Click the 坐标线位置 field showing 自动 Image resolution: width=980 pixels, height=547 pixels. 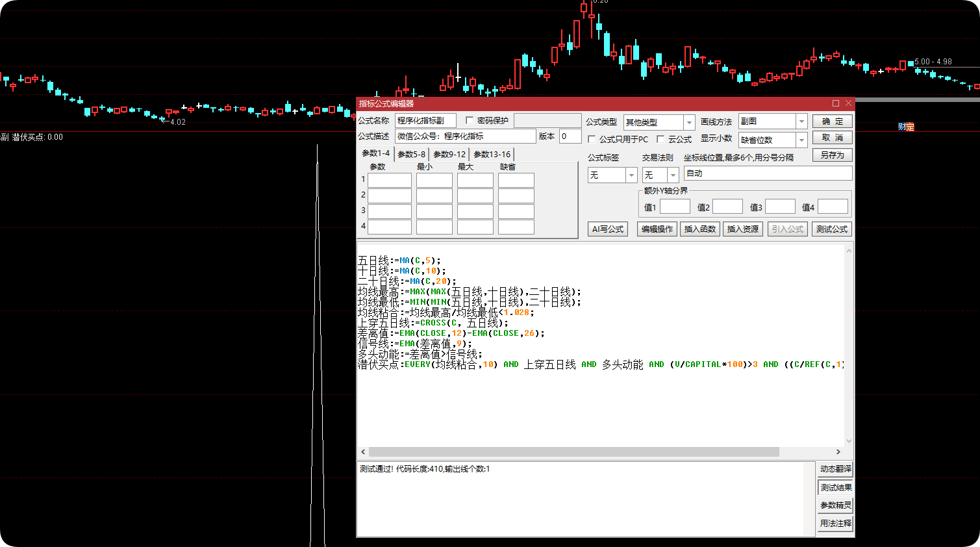pyautogui.click(x=768, y=173)
